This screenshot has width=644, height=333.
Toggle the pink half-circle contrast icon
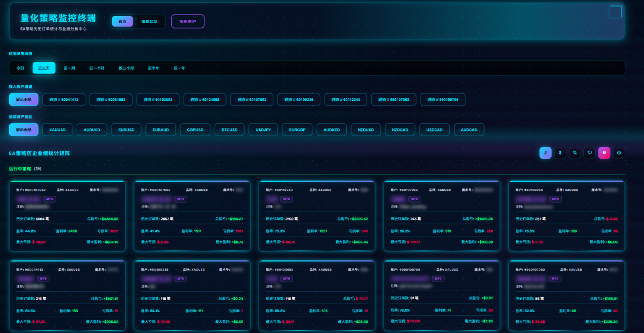(604, 153)
